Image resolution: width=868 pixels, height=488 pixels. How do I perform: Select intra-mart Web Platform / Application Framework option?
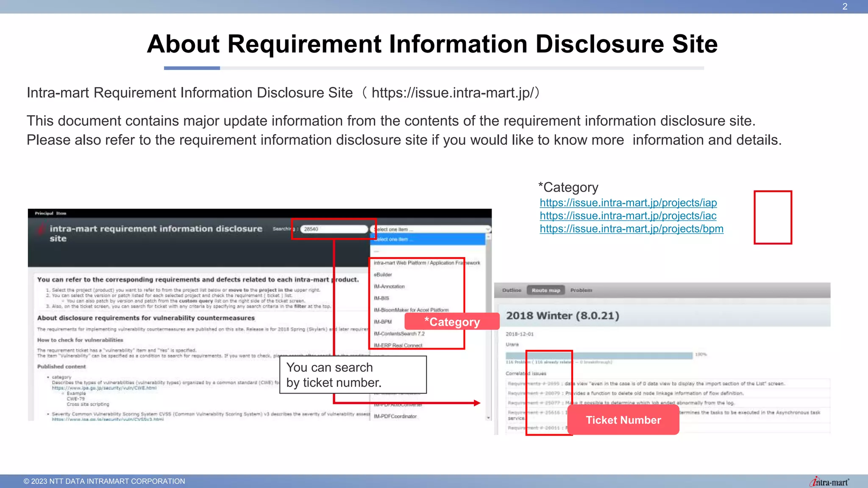pyautogui.click(x=427, y=263)
